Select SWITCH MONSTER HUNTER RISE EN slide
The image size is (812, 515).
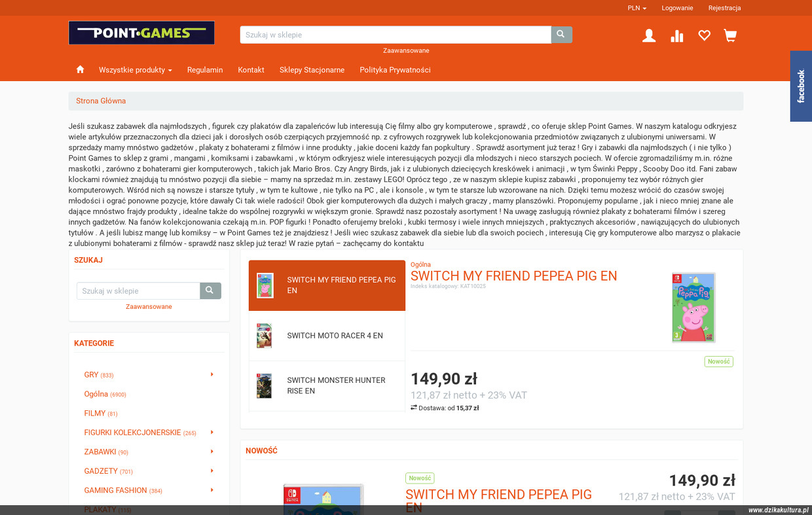327,385
